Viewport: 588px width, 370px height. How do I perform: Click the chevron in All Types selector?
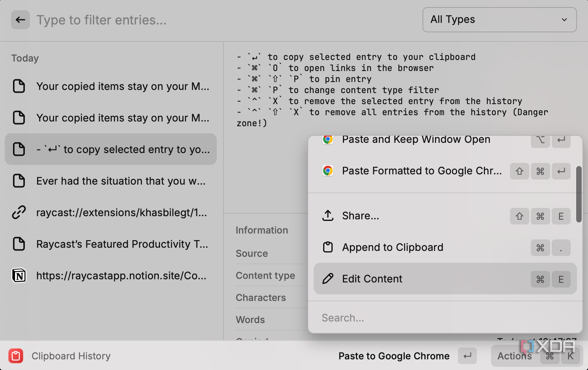click(564, 20)
